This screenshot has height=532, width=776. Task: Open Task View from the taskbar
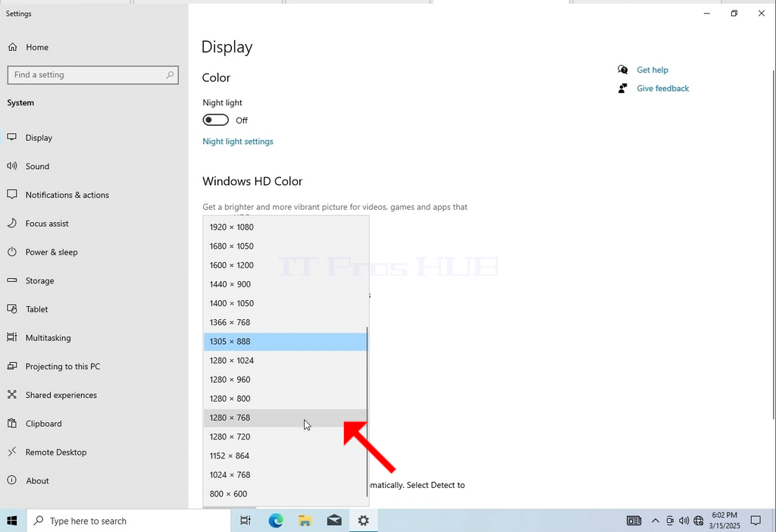coord(245,521)
